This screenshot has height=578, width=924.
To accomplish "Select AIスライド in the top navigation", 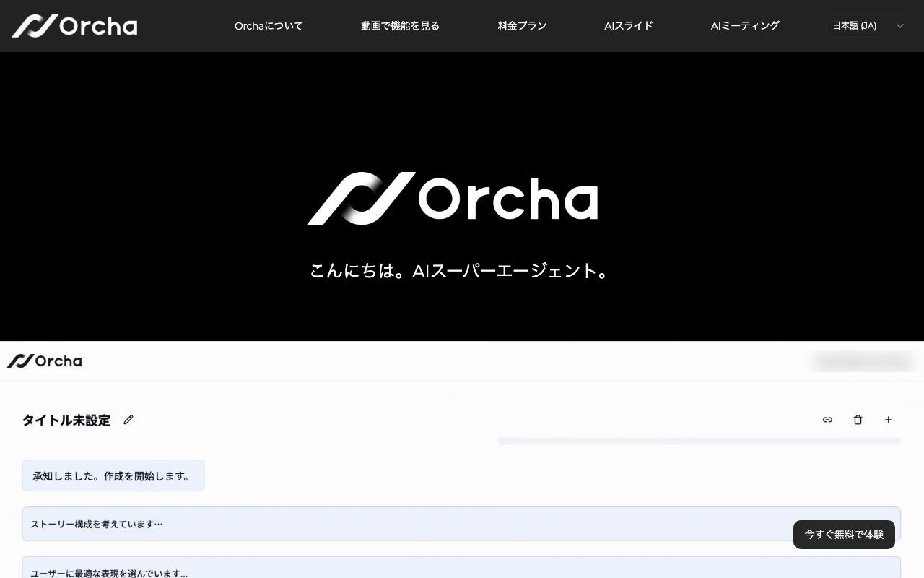I will pyautogui.click(x=629, y=26).
